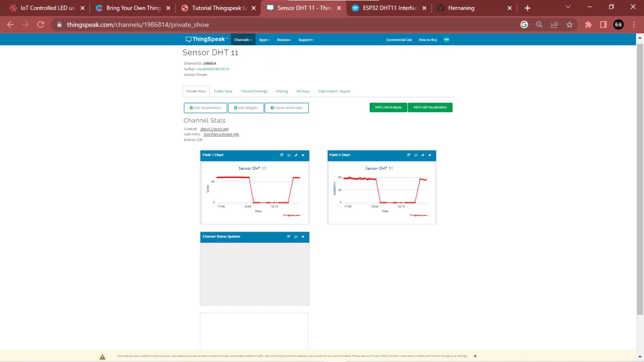
Task: Click the 'Entries: 136' text
Action: click(193, 139)
